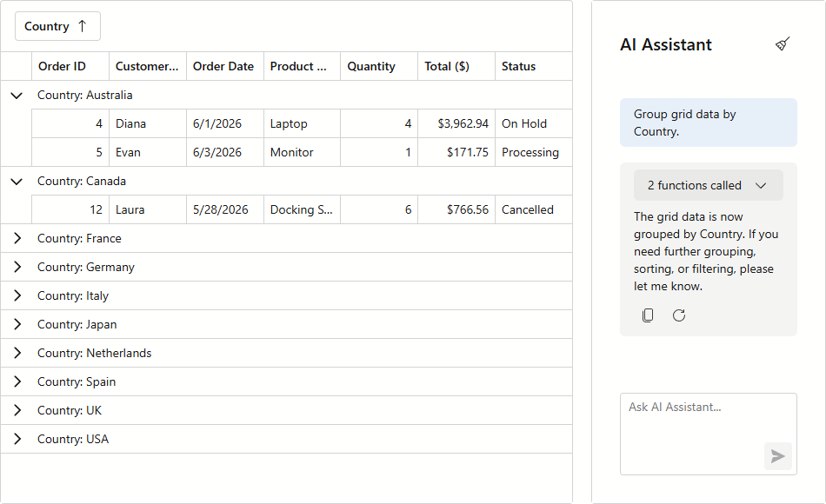
Task: Click the Country grouping chip
Action: pyautogui.click(x=57, y=26)
